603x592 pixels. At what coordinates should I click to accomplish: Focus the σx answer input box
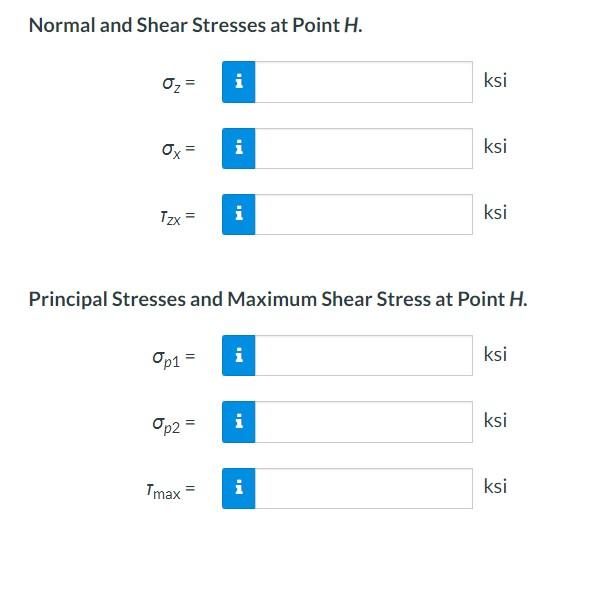pyautogui.click(x=364, y=148)
